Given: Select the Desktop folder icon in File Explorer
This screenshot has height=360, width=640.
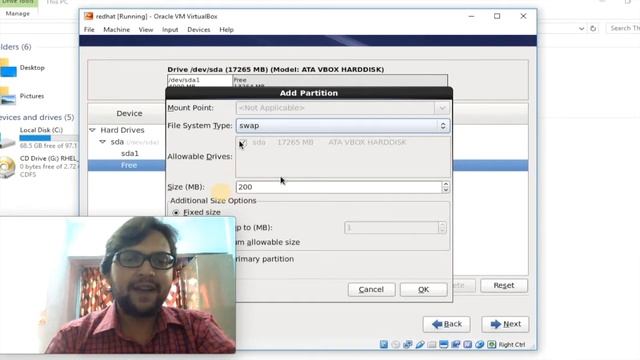Looking at the screenshot, I should point(8,68).
